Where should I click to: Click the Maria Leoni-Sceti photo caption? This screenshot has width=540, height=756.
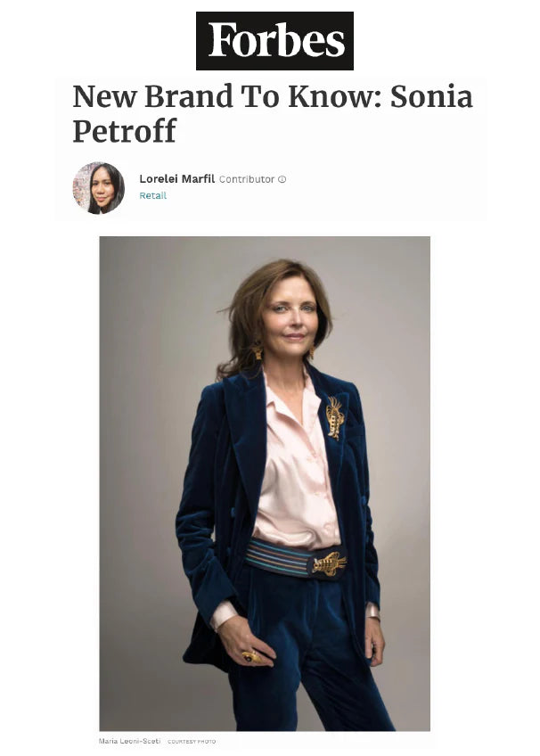tap(129, 741)
